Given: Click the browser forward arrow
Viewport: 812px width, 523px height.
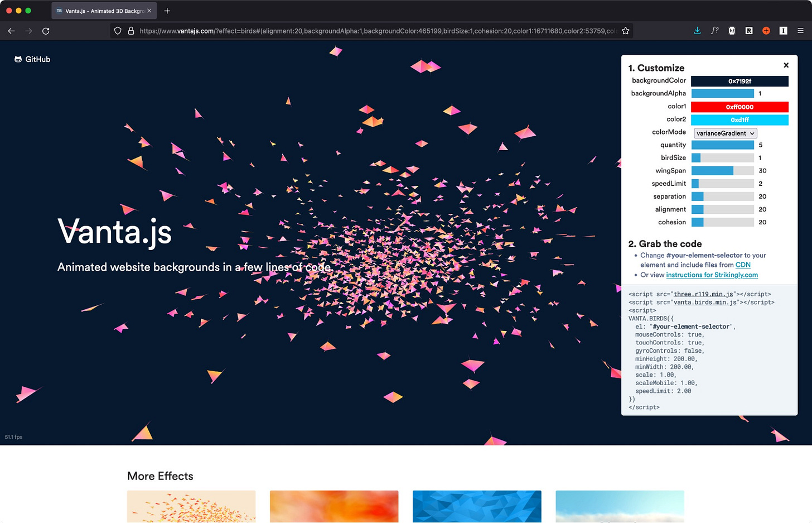Looking at the screenshot, I should coord(28,31).
